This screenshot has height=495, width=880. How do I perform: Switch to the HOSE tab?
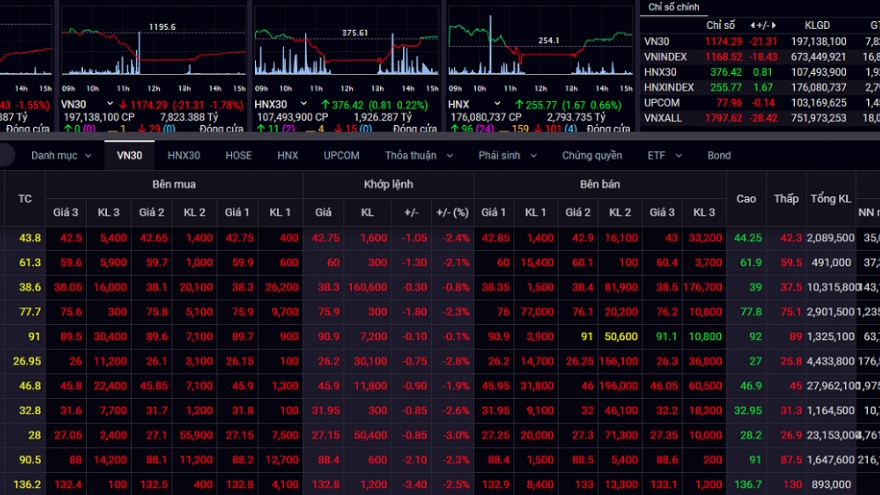click(x=238, y=156)
